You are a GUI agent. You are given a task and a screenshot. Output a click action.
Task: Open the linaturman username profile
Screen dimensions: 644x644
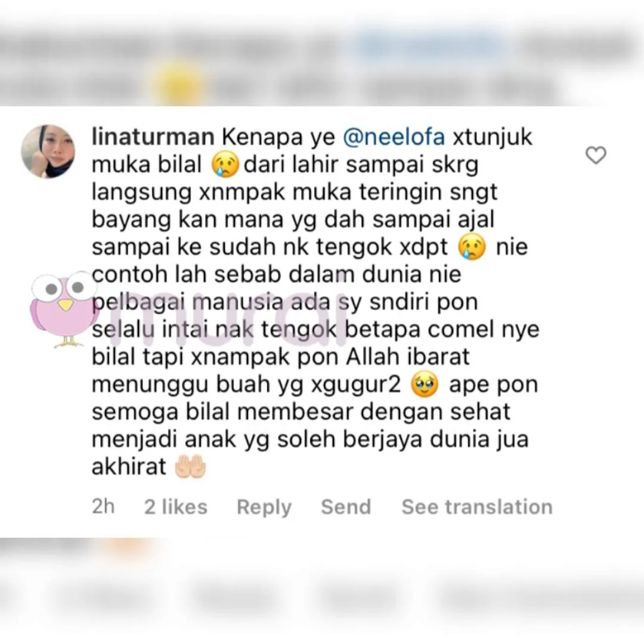(x=153, y=137)
